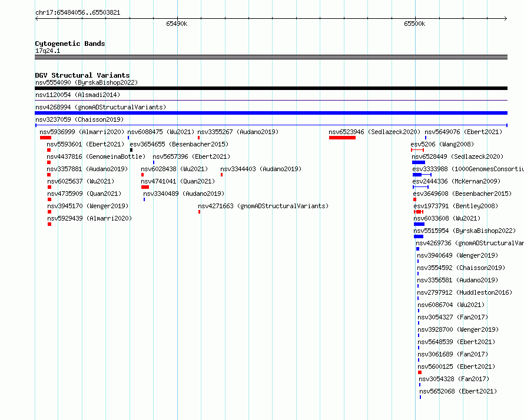524x420 pixels.
Task: Click the black nsv5554090 variant bar
Action: 271,88
